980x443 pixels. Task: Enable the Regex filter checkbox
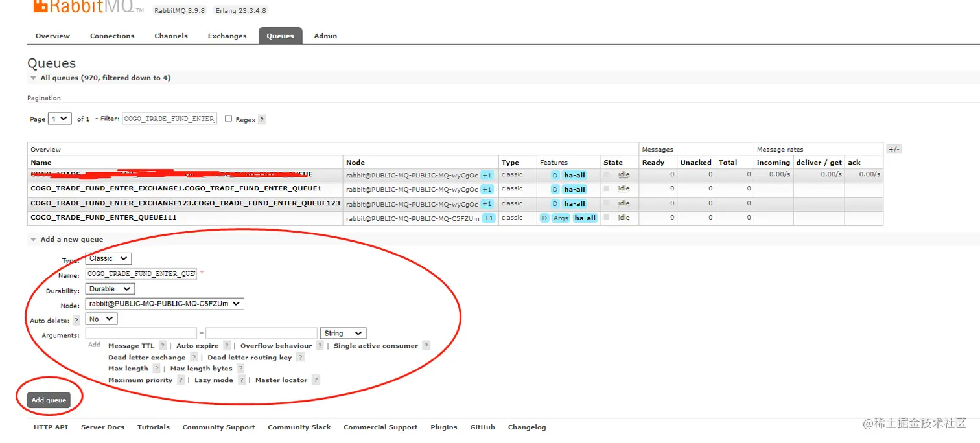[228, 119]
